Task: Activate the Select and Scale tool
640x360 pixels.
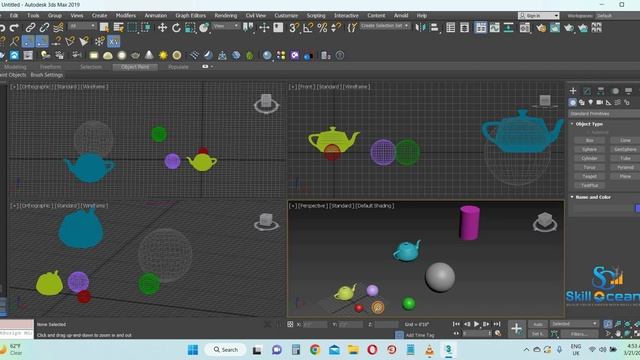Action: pyautogui.click(x=190, y=28)
